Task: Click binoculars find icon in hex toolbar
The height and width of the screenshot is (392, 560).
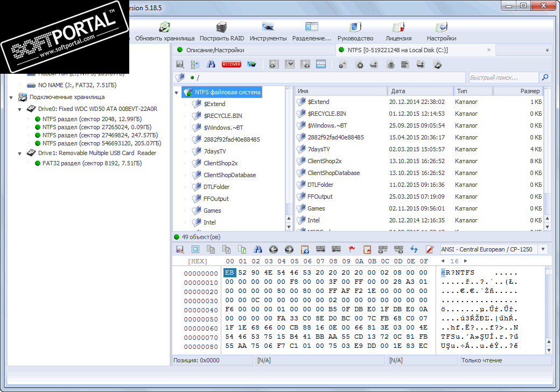Action: click(258, 249)
